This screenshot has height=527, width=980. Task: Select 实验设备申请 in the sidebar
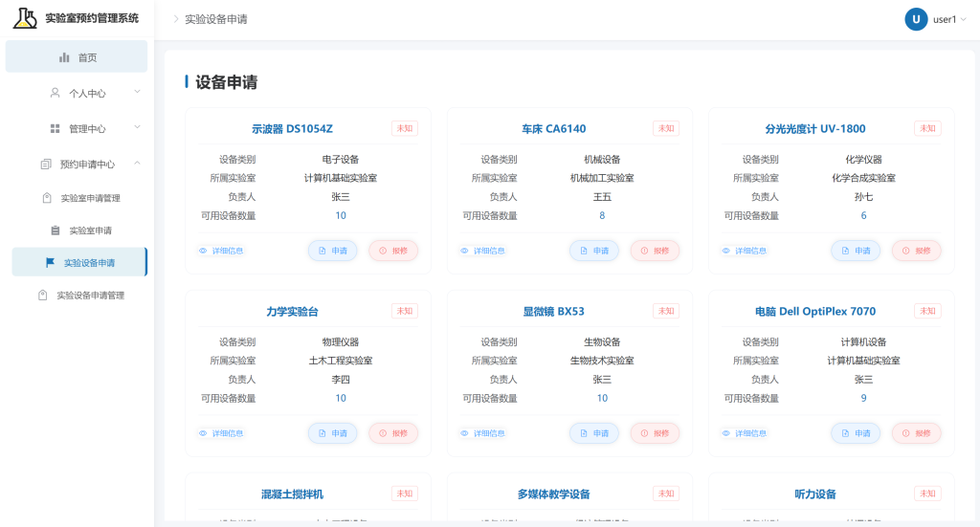click(79, 262)
